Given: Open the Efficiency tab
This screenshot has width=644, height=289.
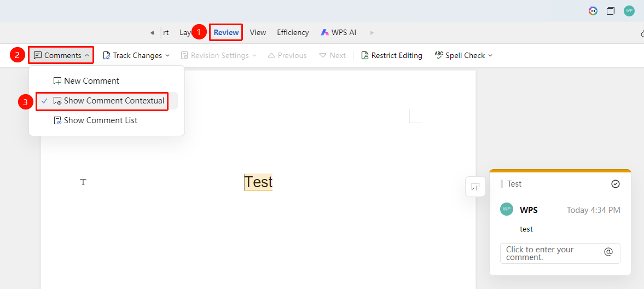Looking at the screenshot, I should (x=293, y=32).
